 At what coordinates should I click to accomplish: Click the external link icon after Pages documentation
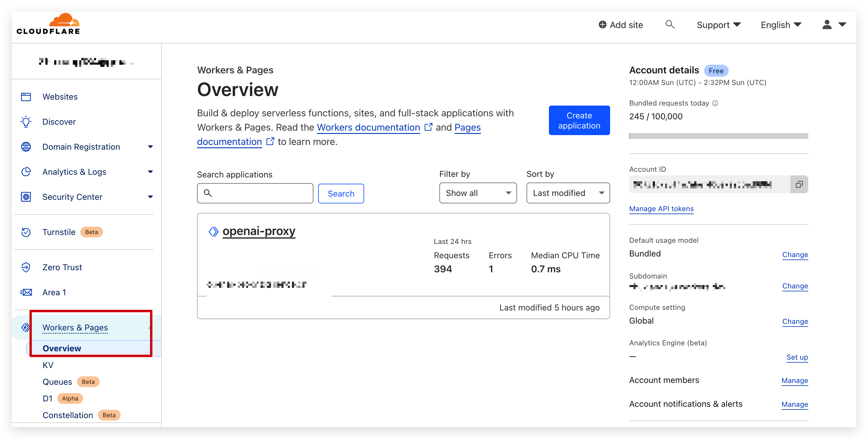point(270,141)
